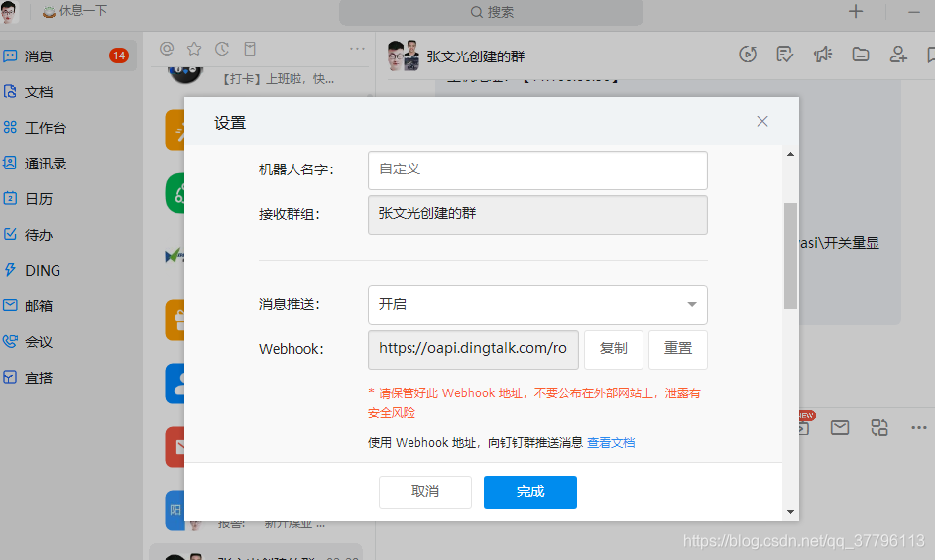Click the plus icon in the title bar

856,11
